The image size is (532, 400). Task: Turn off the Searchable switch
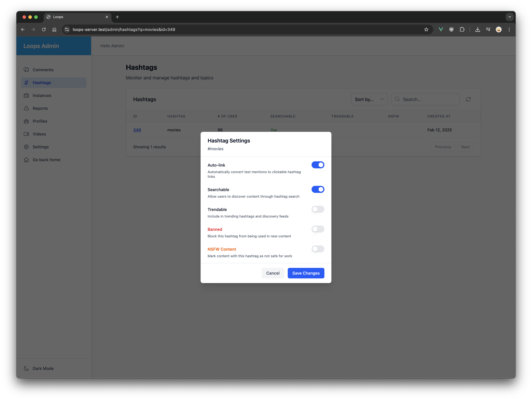click(x=318, y=189)
